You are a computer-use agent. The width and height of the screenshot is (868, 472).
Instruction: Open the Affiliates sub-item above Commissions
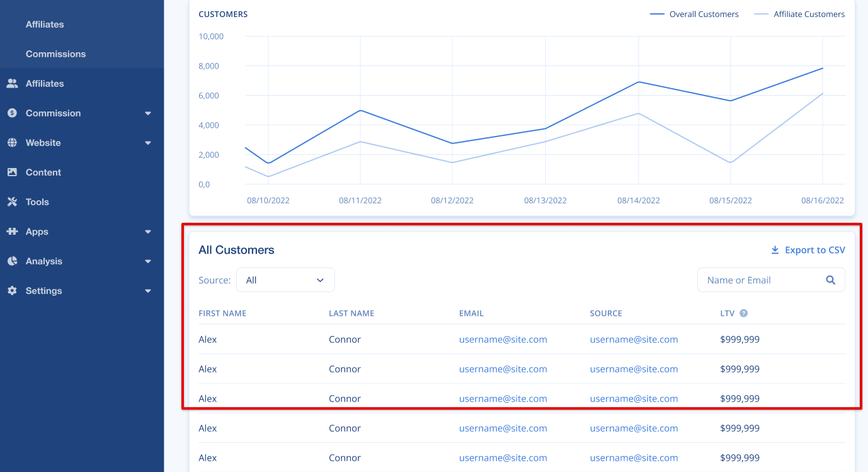point(45,25)
